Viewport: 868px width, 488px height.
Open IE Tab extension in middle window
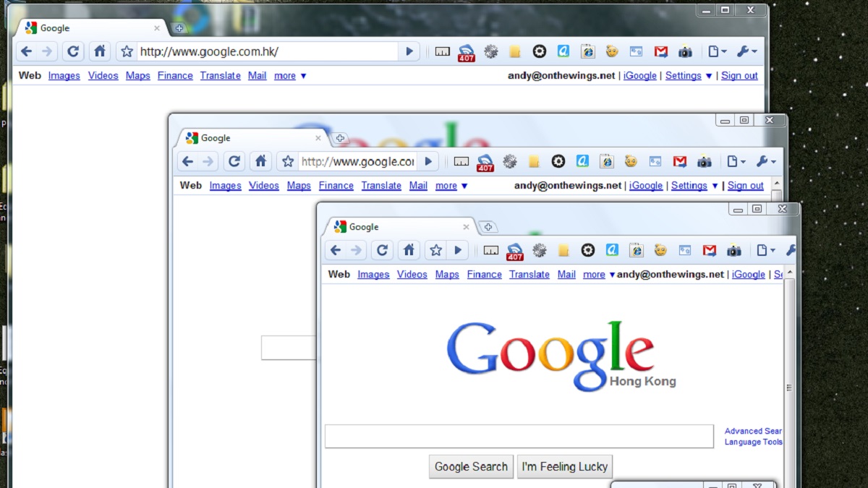[606, 161]
